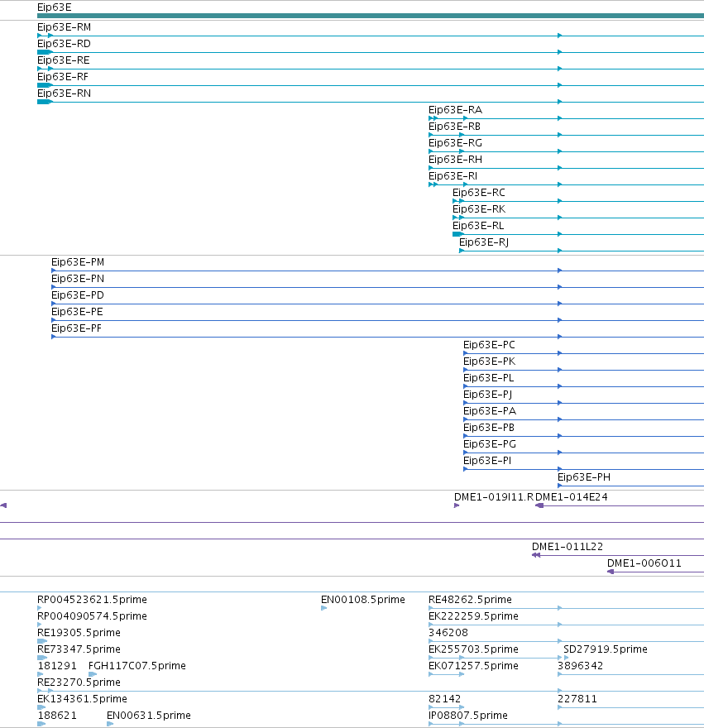
Task: Click the FGH117C07.5prime label
Action: click(137, 666)
